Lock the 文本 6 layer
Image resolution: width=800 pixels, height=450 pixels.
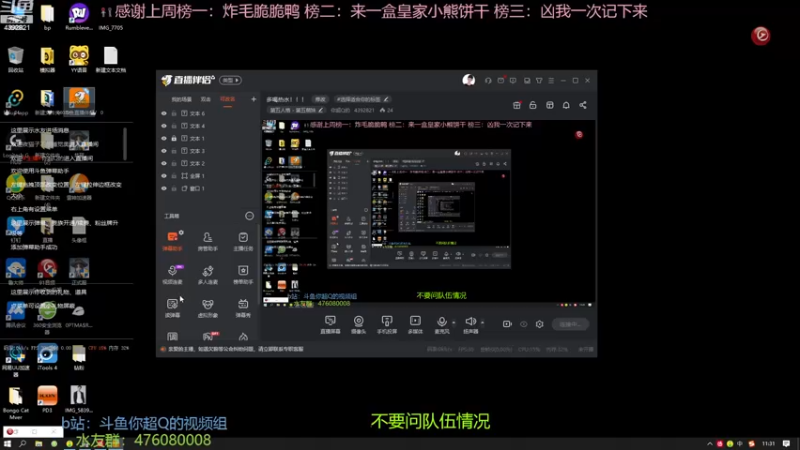point(174,113)
